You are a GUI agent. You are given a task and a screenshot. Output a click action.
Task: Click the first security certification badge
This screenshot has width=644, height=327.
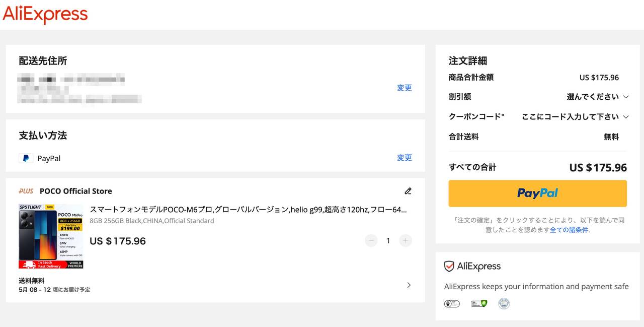tap(452, 303)
